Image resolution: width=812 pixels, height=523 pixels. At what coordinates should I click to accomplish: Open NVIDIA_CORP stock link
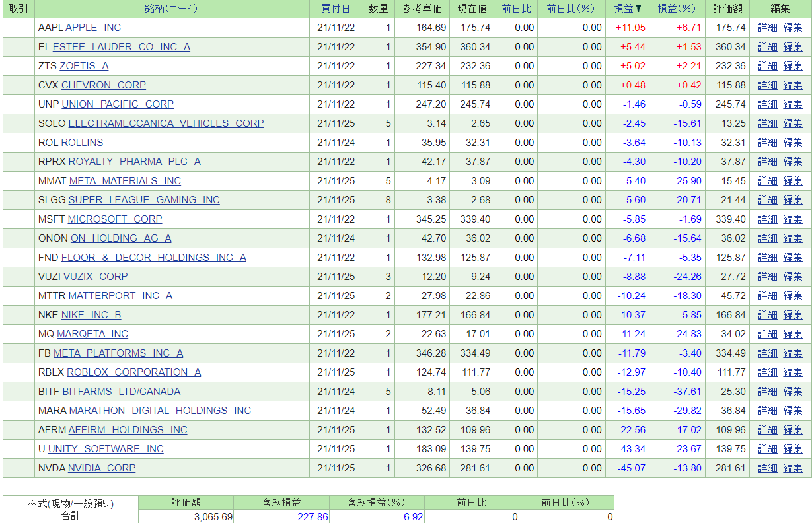point(102,468)
